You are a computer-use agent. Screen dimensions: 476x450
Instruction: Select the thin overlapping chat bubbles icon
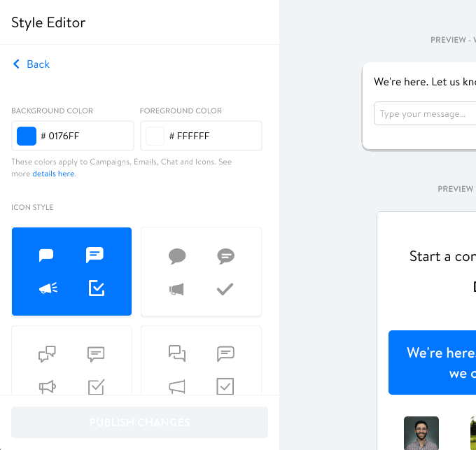(x=177, y=353)
